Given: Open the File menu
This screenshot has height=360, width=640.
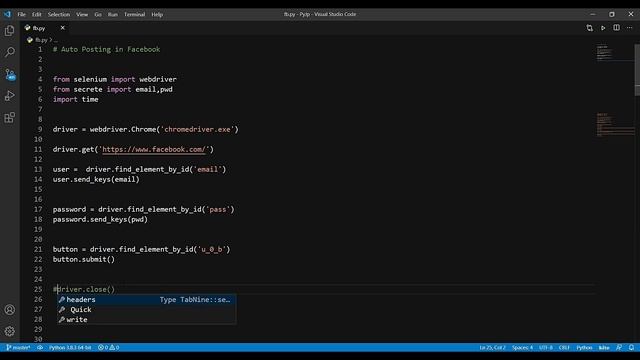Looking at the screenshot, I should click(x=22, y=14).
